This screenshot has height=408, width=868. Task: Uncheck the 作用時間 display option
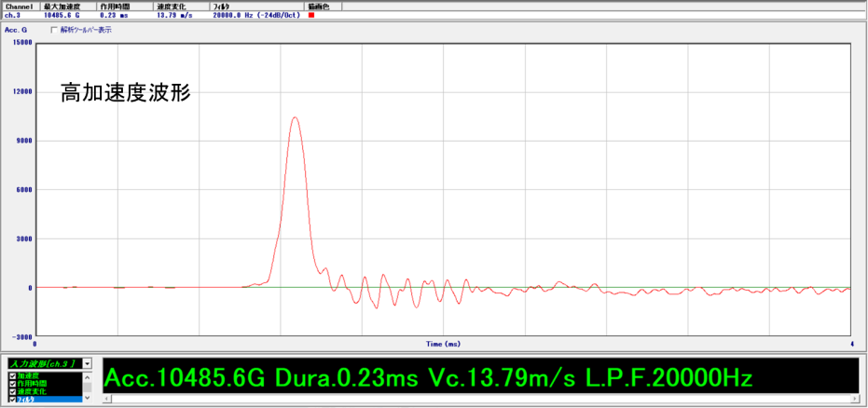pos(12,384)
